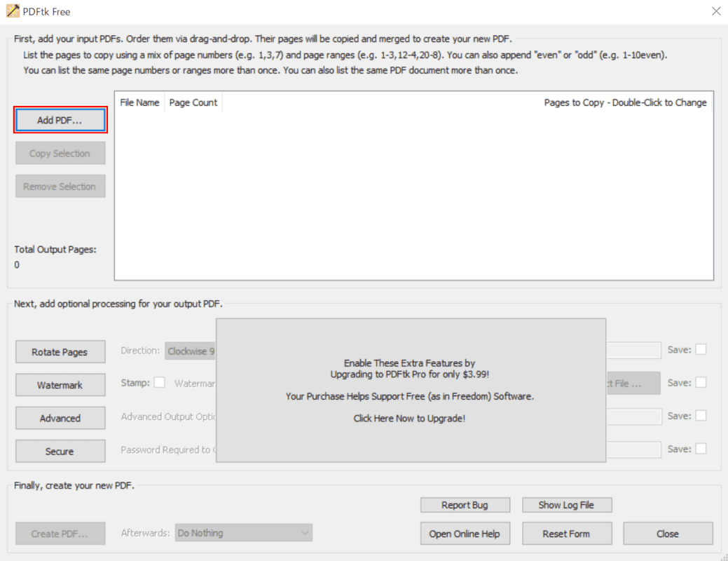
Task: Open the Direction Clockwise dropdown
Action: point(191,351)
